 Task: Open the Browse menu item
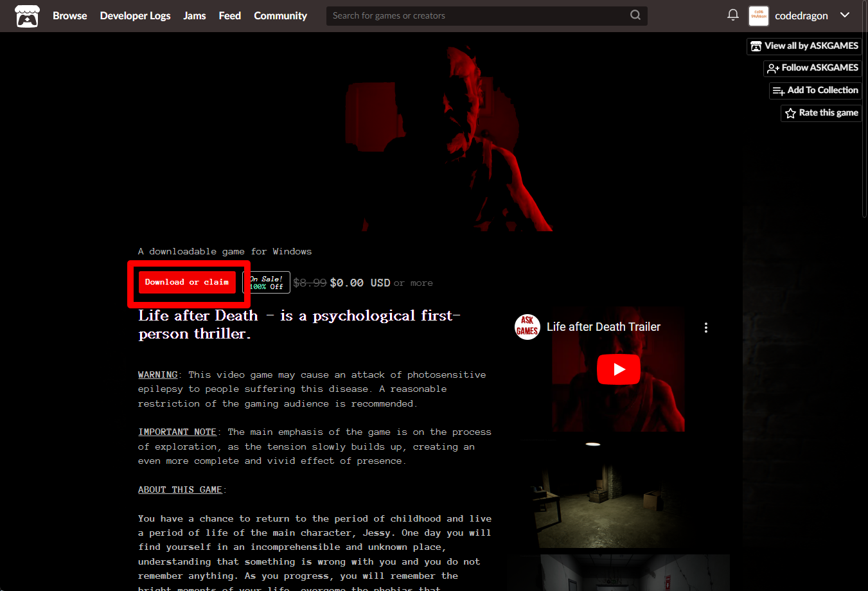click(69, 15)
